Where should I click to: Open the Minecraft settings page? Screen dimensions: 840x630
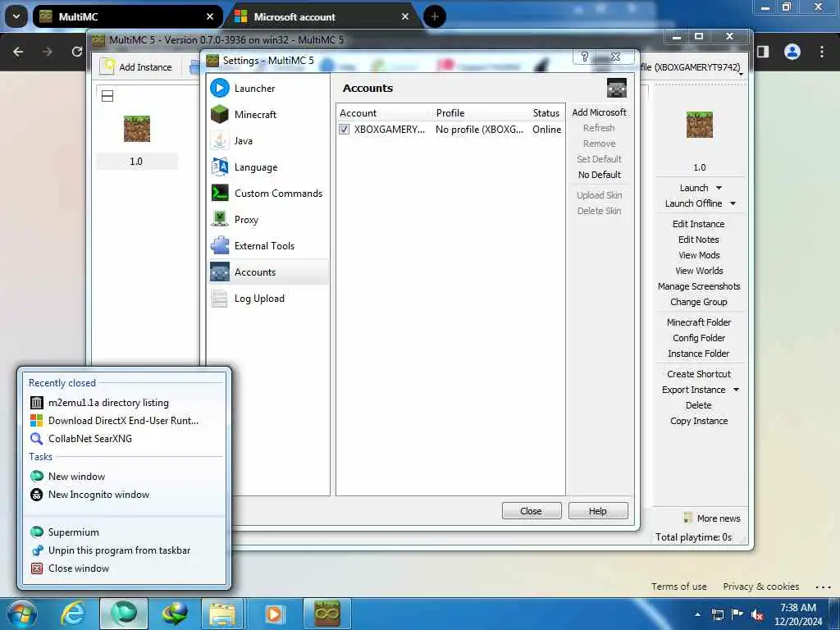pyautogui.click(x=269, y=115)
